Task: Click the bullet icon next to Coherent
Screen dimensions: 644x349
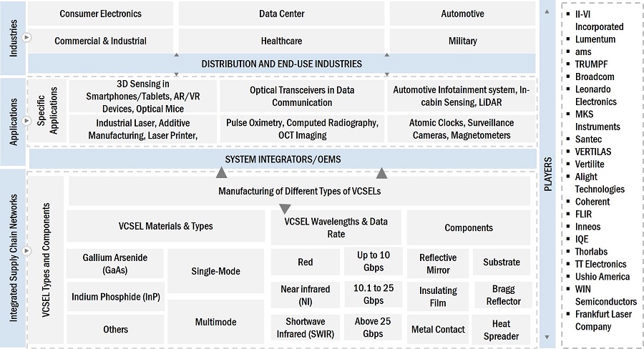Action: pyautogui.click(x=567, y=202)
